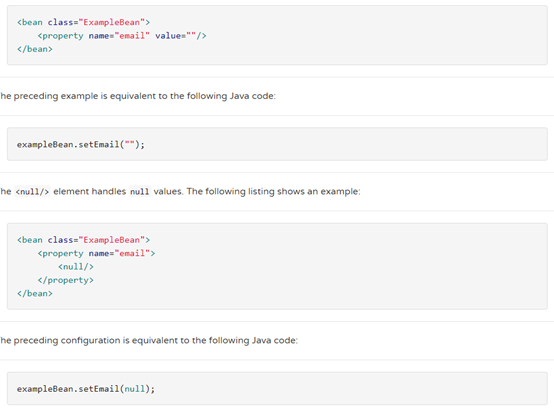
Task: Click the line '<bean class="ExampleBean">' in first code block
Action: (83, 22)
